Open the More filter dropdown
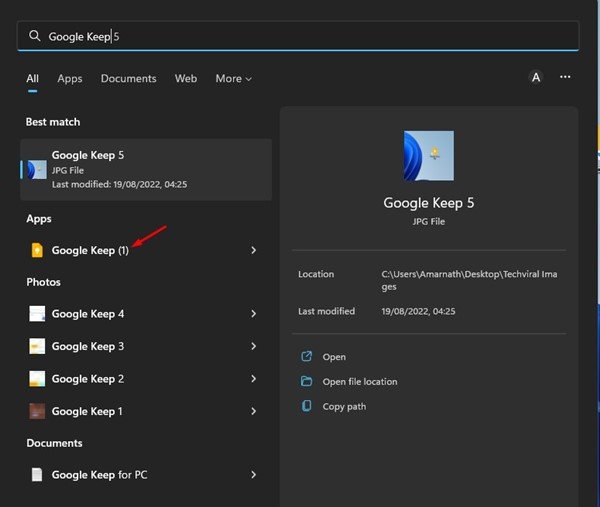The height and width of the screenshot is (507, 600). click(x=233, y=79)
